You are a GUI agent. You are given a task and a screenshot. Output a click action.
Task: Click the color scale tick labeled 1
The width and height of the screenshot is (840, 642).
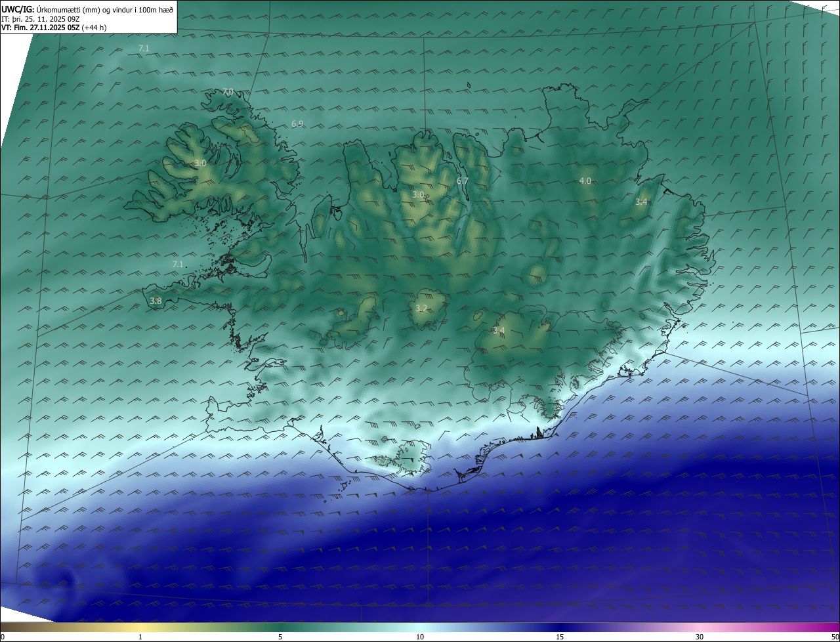coord(141,637)
